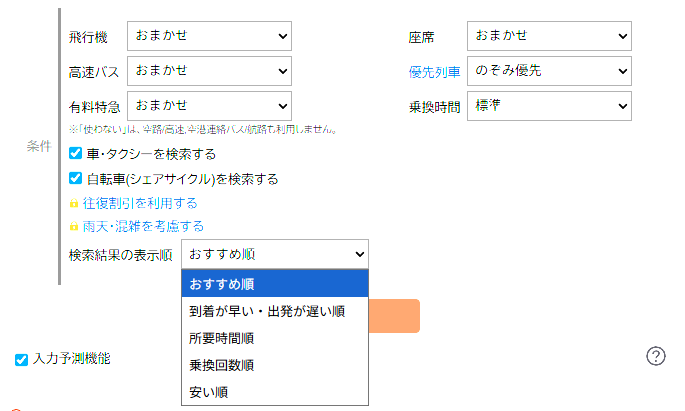Expand the 高速バス dropdown
685x411 pixels.
point(209,71)
